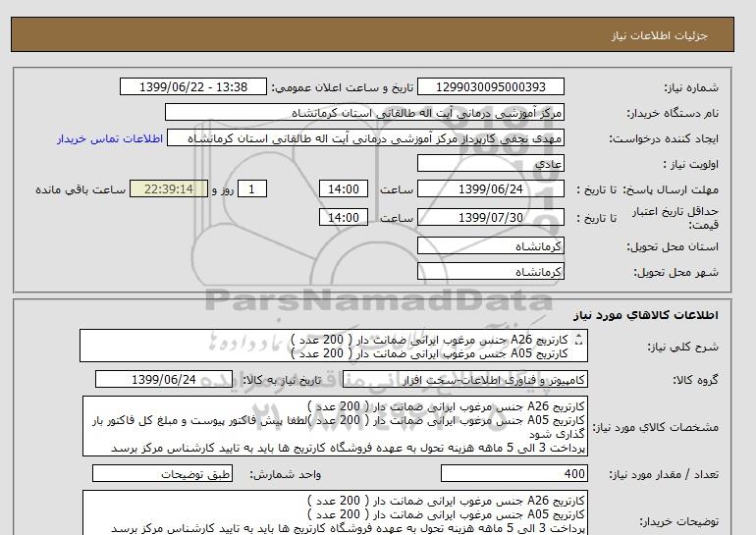Click label توضیحات خریدار
Image resolution: width=756 pixels, height=535 pixels.
(678, 521)
